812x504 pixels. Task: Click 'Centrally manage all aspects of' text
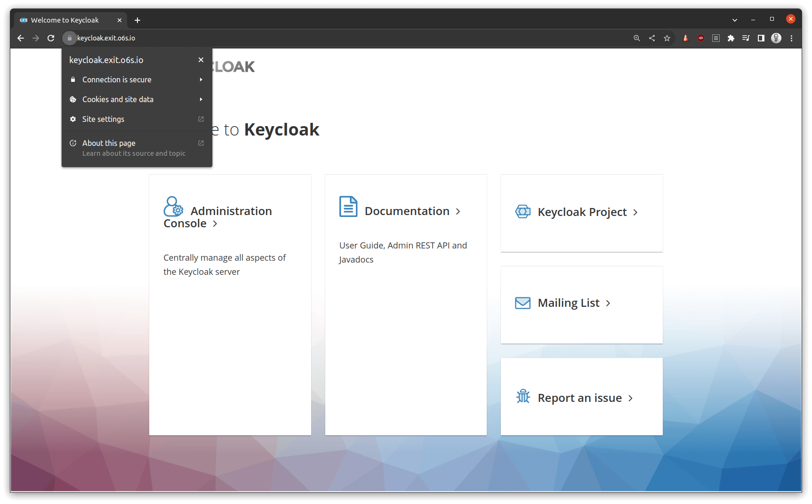tap(225, 258)
